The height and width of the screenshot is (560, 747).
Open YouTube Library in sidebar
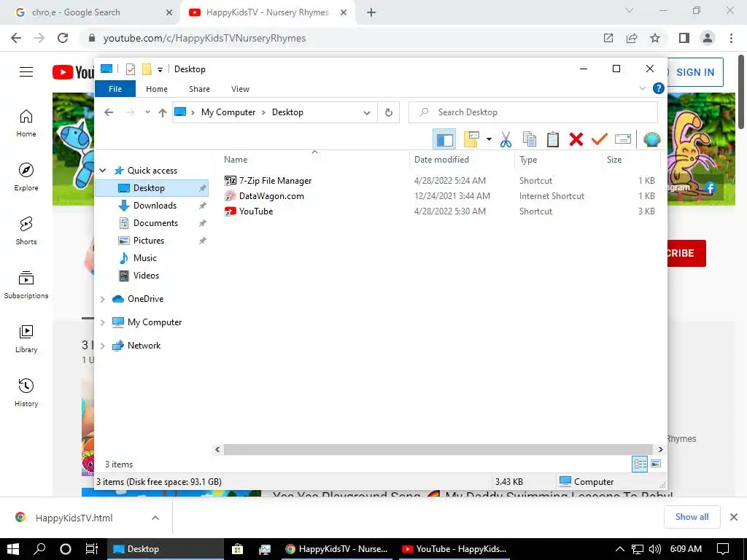click(26, 338)
